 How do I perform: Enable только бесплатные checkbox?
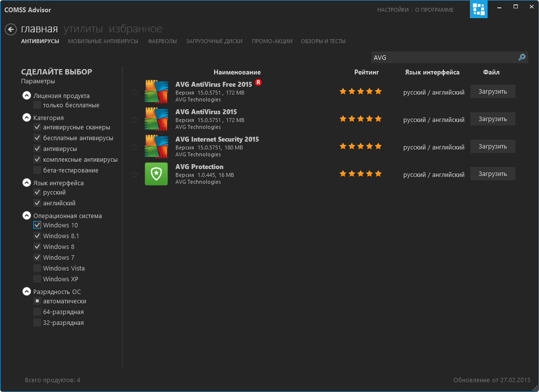click(x=37, y=105)
